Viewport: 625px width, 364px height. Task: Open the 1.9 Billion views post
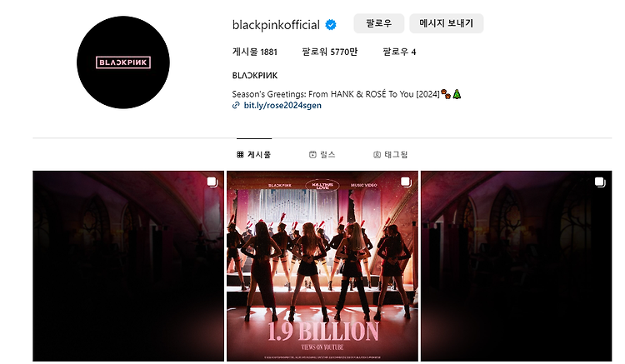point(322,266)
